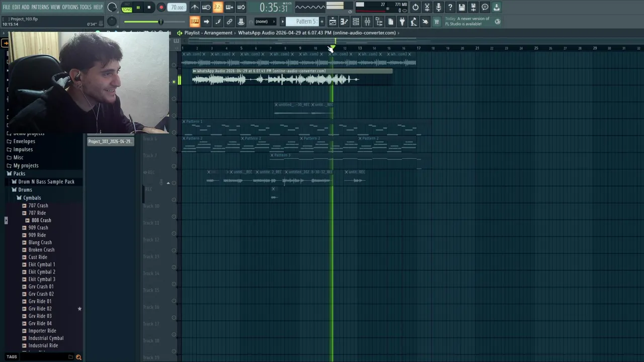The width and height of the screenshot is (644, 362).
Task: Click the floppy disk save icon
Action: (x=462, y=7)
